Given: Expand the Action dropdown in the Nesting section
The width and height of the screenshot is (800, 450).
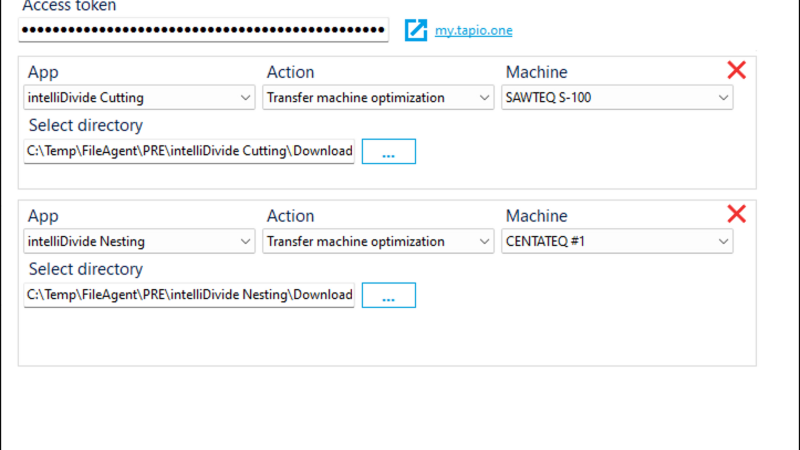Looking at the screenshot, I should tap(378, 241).
